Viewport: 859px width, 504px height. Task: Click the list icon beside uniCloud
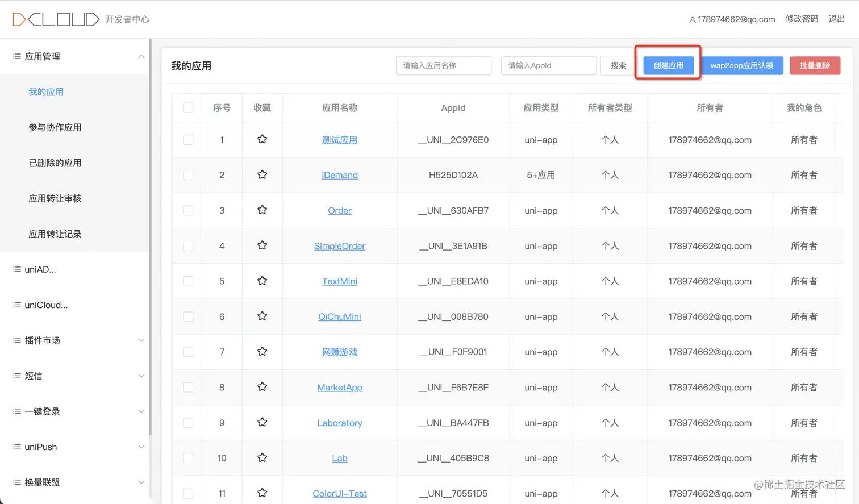coord(17,305)
